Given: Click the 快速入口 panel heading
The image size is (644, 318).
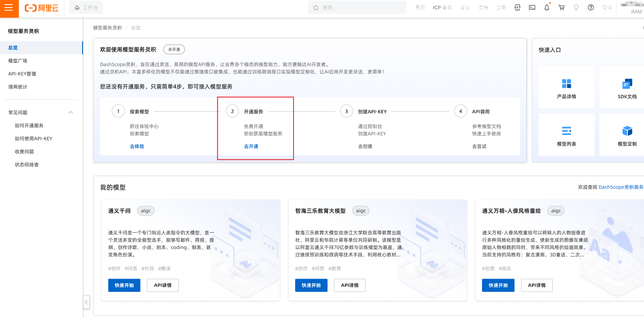Looking at the screenshot, I should point(550,50).
